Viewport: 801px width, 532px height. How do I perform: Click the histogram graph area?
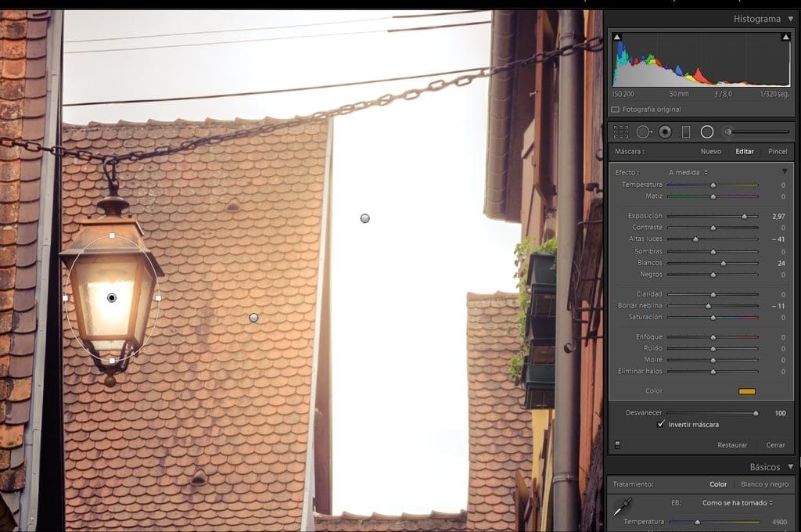click(x=701, y=59)
